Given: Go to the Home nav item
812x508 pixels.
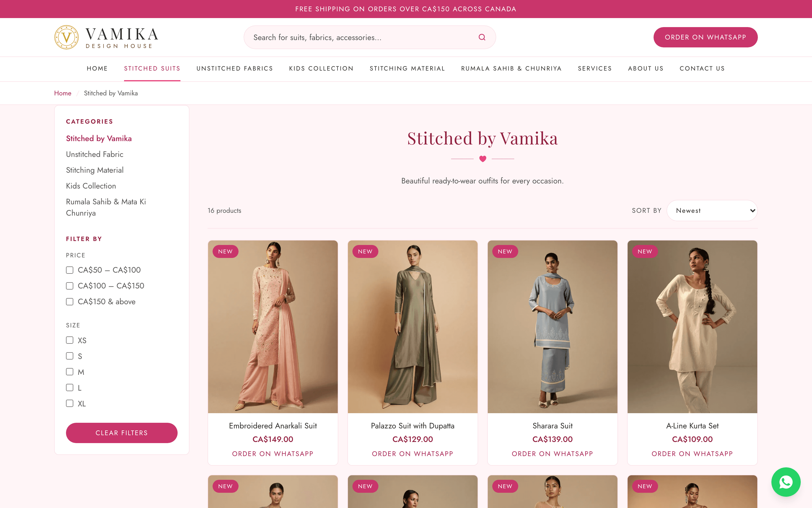Looking at the screenshot, I should 97,69.
